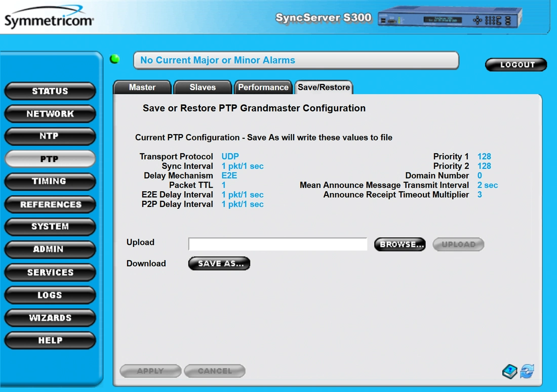Select the Save/Restore tab
557x392 pixels.
(324, 88)
